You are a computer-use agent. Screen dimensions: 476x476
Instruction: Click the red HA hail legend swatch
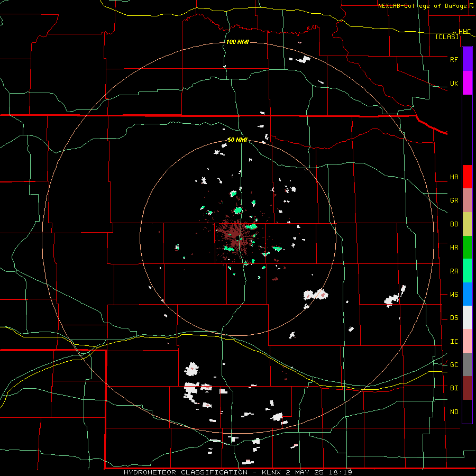(467, 177)
